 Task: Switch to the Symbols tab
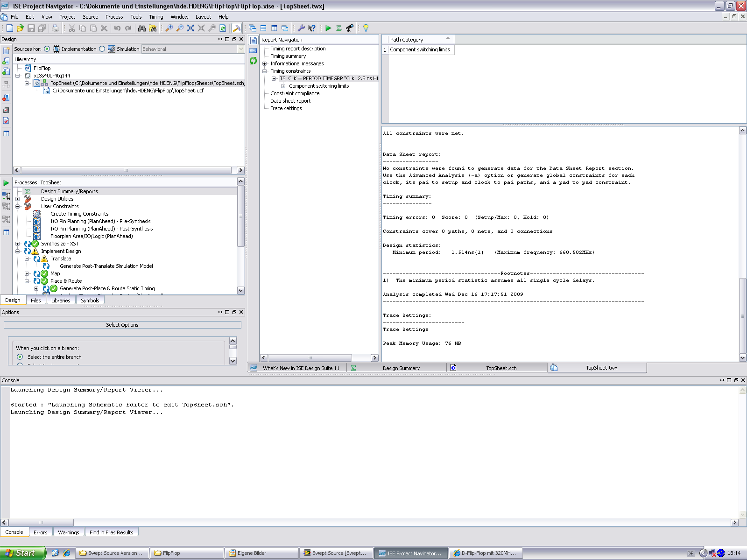[90, 301]
